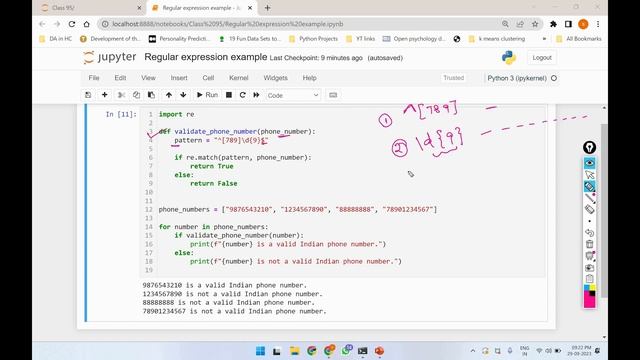
Task: Open YT links bookmark folder
Action: point(360,39)
